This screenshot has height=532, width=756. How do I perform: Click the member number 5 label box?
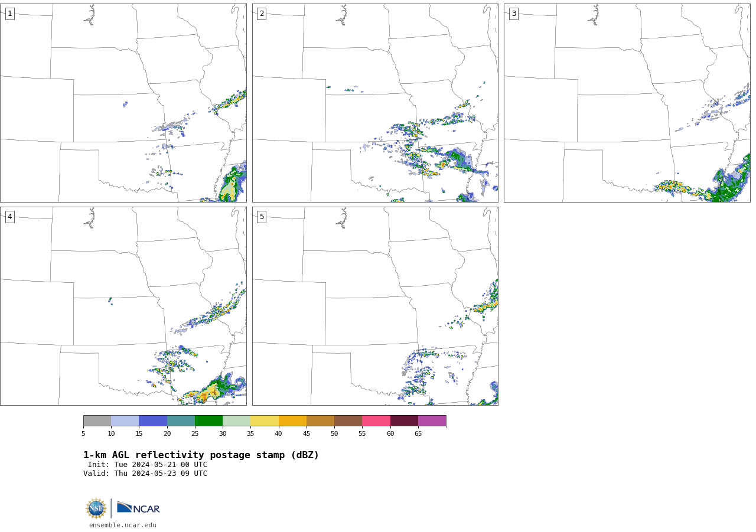(262, 217)
